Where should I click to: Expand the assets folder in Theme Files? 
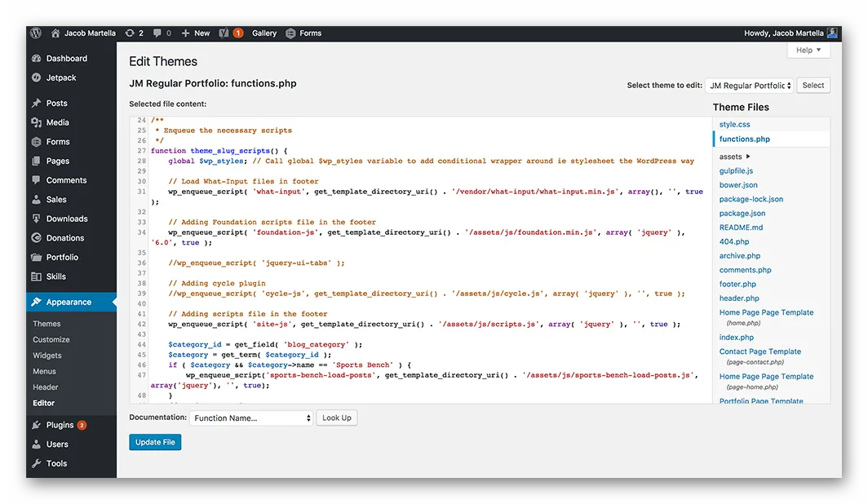pos(734,157)
